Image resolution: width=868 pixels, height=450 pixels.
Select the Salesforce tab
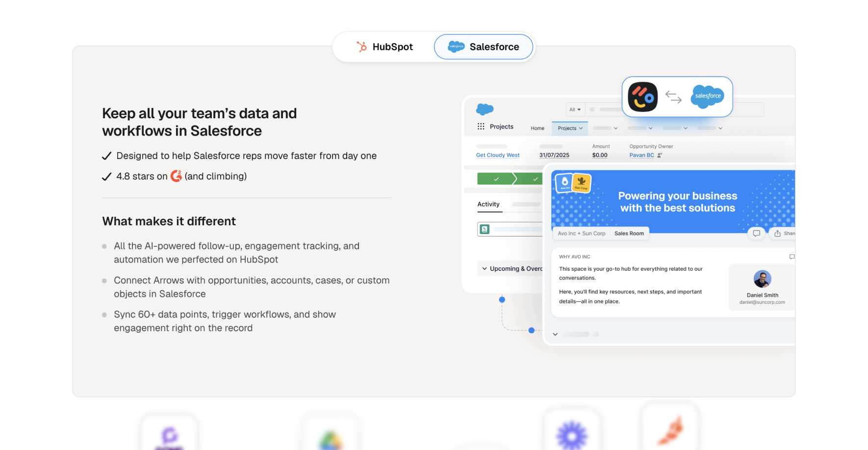[x=484, y=47]
